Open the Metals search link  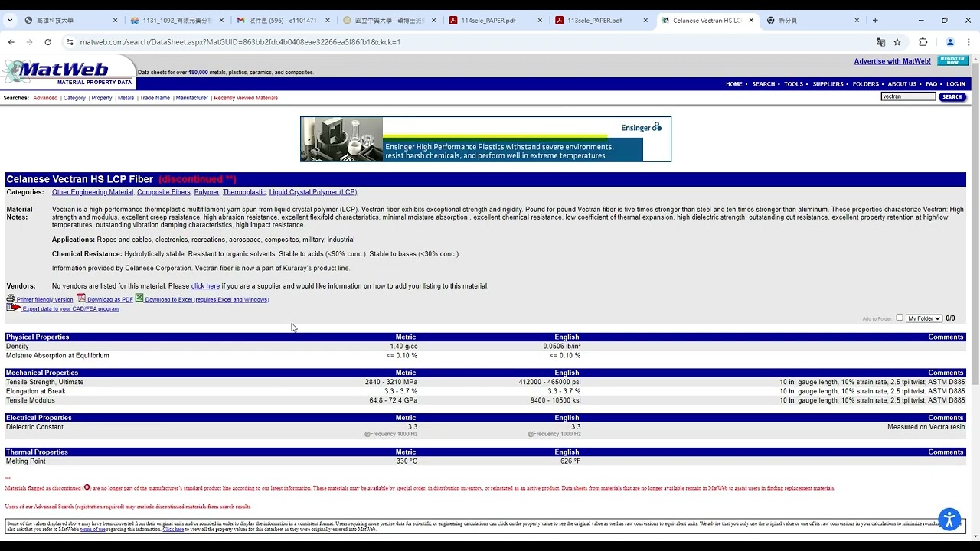point(126,98)
